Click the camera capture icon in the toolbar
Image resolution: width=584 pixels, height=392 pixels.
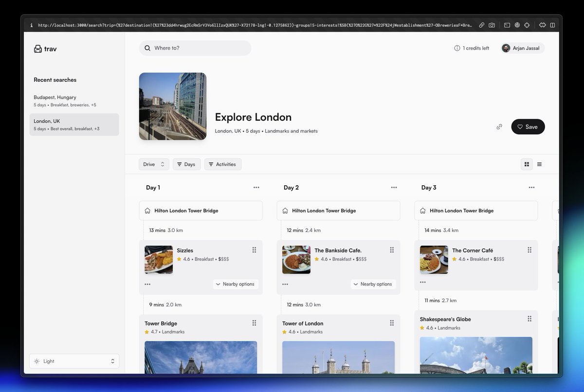pos(492,25)
